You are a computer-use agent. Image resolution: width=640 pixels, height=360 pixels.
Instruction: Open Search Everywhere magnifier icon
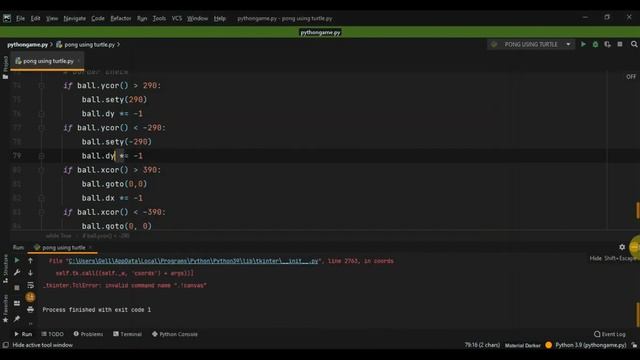click(634, 44)
